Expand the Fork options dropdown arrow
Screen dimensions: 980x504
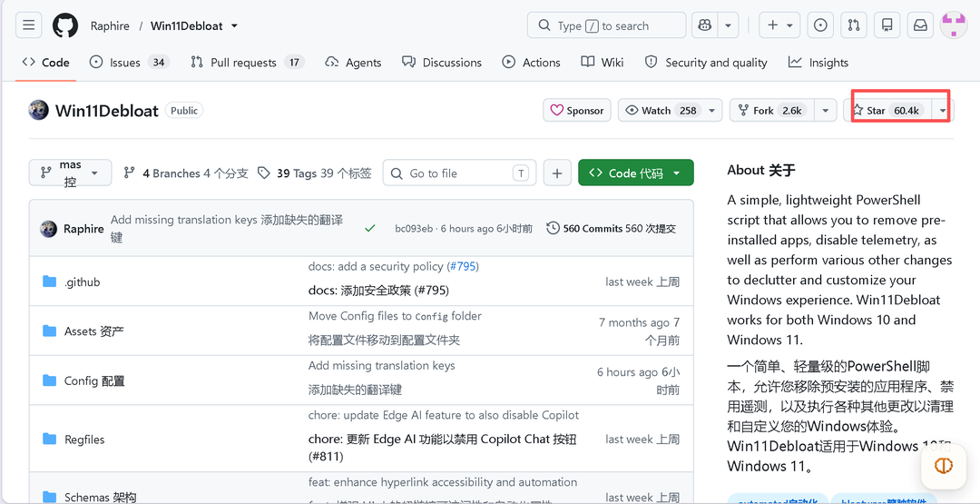tap(825, 111)
